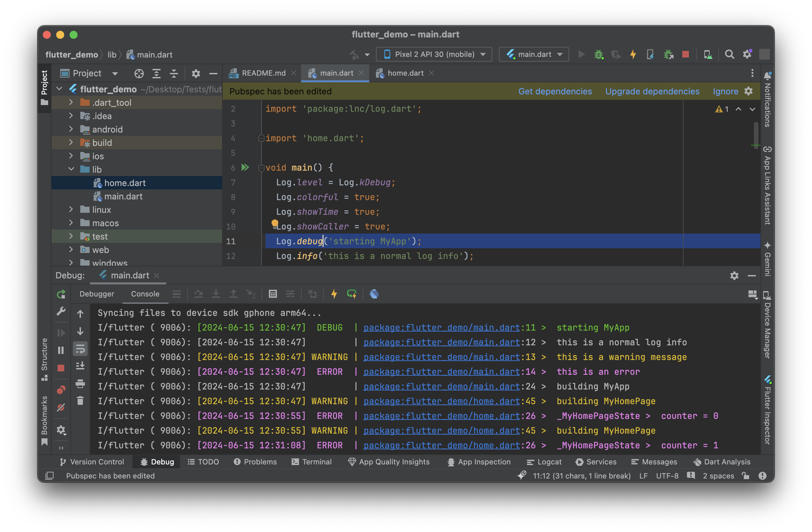The width and height of the screenshot is (812, 532).
Task: Collapse the flutter_demo root node
Action: click(60, 89)
